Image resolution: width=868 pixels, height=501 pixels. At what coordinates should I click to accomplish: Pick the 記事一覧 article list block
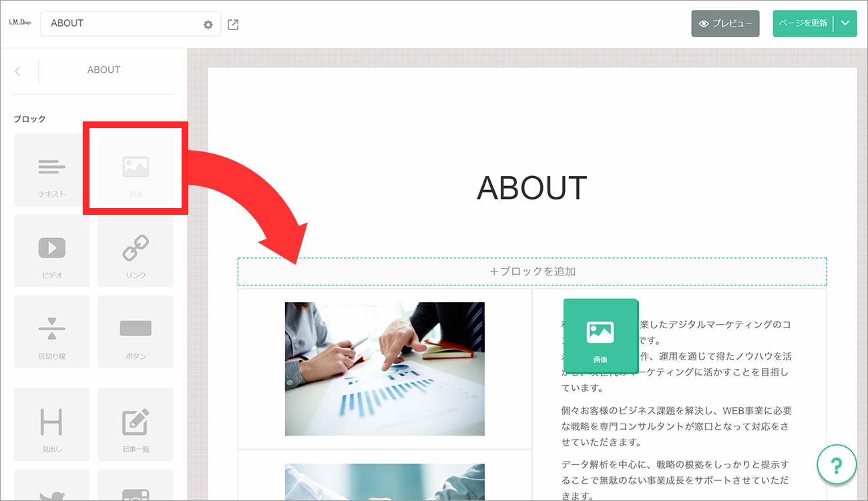pyautogui.click(x=136, y=425)
